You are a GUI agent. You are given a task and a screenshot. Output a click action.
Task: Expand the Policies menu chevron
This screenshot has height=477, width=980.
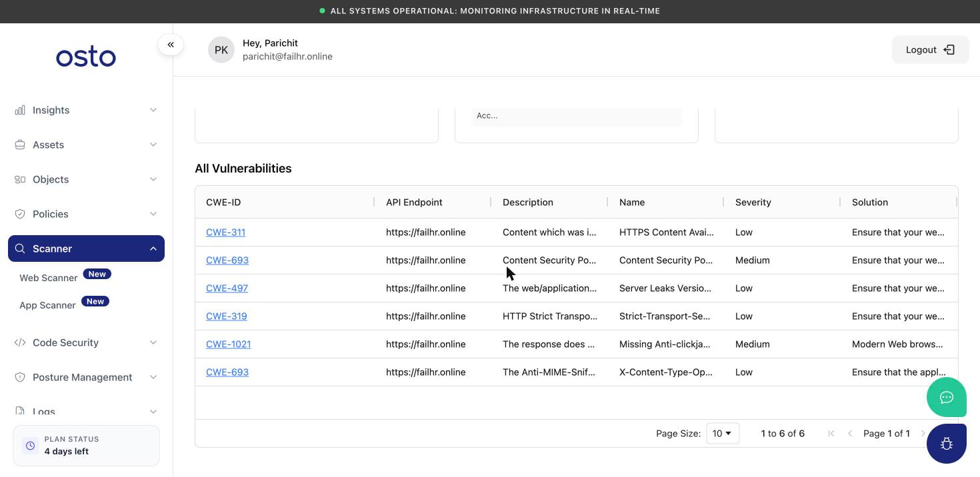point(153,214)
